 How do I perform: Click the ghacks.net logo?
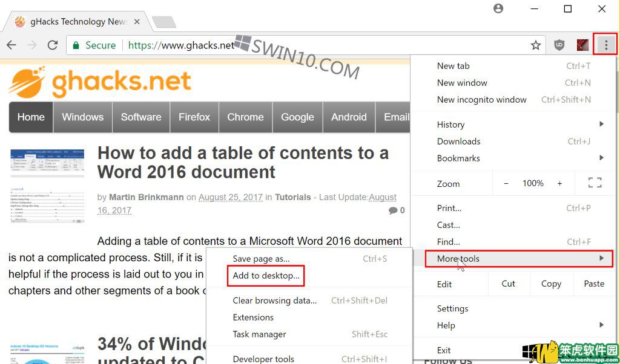pyautogui.click(x=100, y=82)
